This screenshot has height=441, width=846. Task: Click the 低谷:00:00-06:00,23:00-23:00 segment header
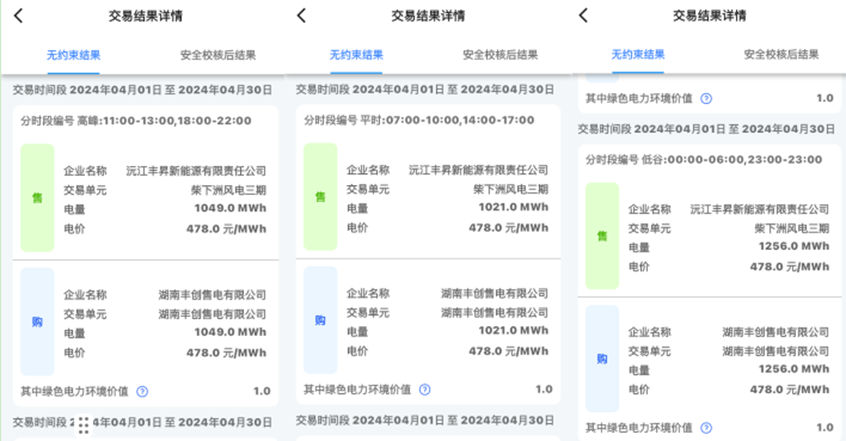click(705, 159)
